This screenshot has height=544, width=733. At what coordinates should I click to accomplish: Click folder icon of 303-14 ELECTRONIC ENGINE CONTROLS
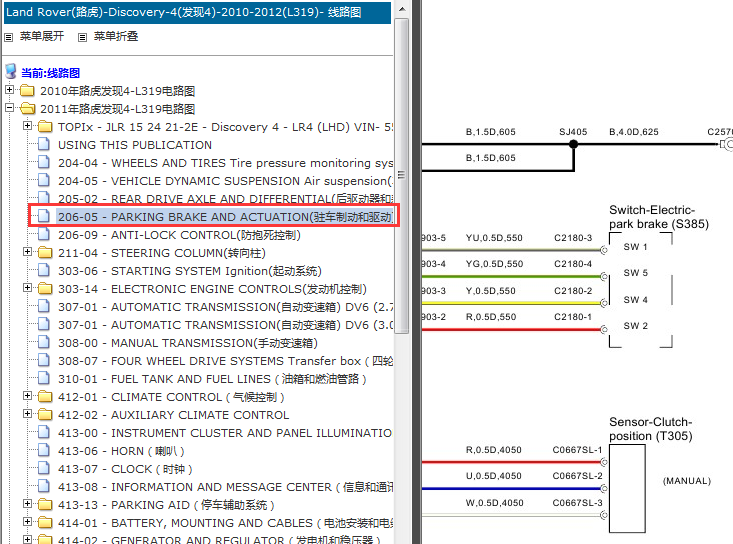pyautogui.click(x=45, y=288)
